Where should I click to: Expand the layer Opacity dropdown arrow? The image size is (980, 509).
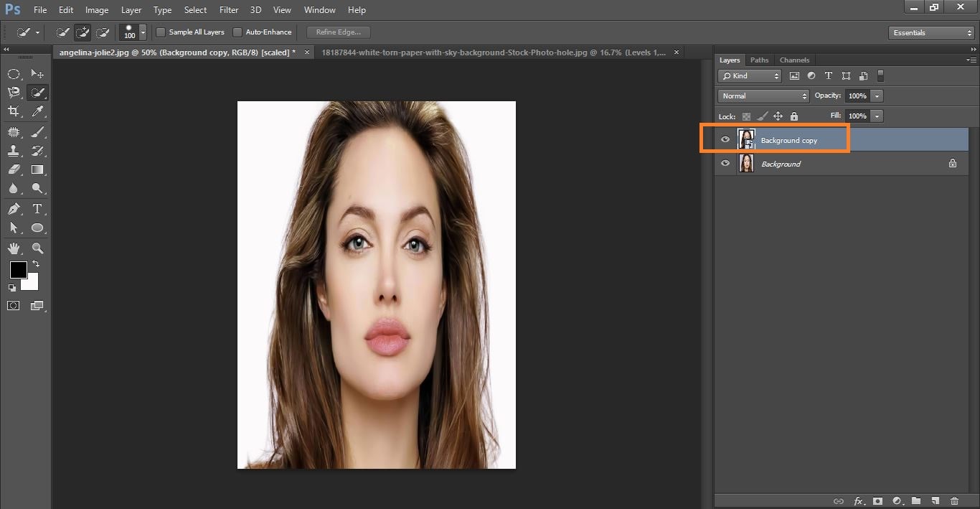877,96
